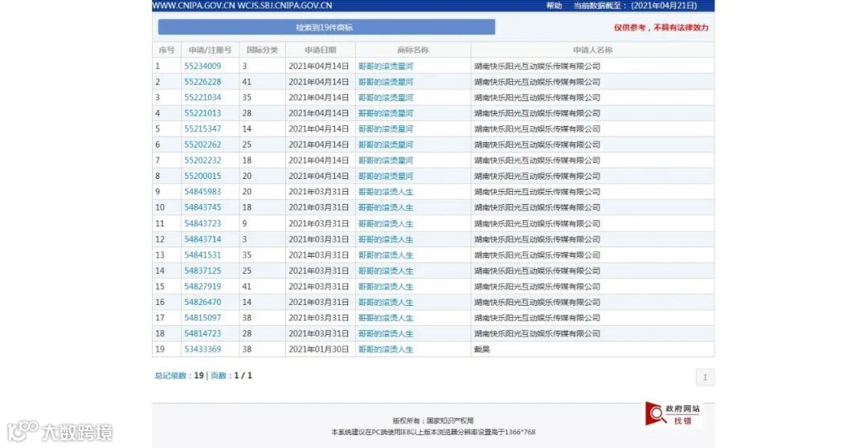Open 哥哥的滚烫人生 trademark link in row 9
The image size is (868, 448).
coord(386,192)
